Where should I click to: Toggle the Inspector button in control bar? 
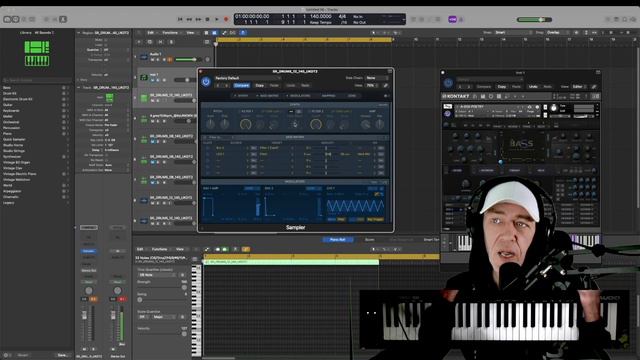click(16, 19)
